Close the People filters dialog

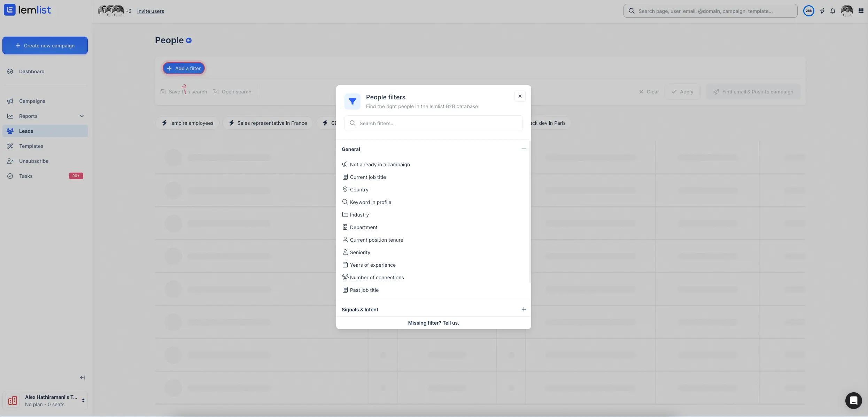(x=520, y=96)
